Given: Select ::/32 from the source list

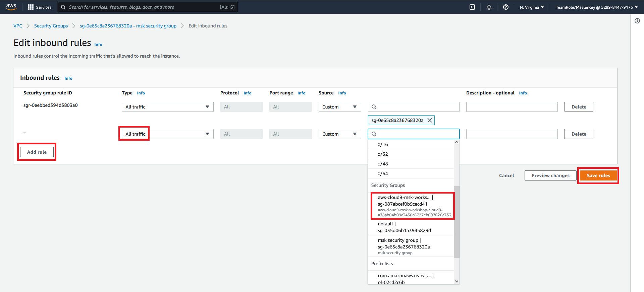Looking at the screenshot, I should click(x=411, y=154).
